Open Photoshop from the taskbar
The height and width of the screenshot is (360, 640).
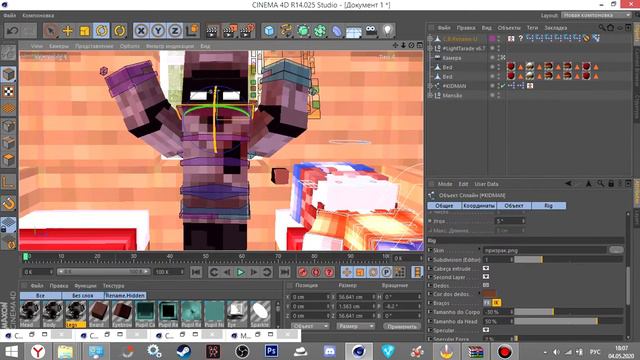point(271,351)
